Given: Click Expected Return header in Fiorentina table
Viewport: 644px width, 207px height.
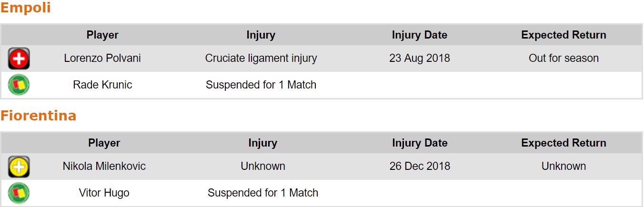Looking at the screenshot, I should [x=563, y=143].
